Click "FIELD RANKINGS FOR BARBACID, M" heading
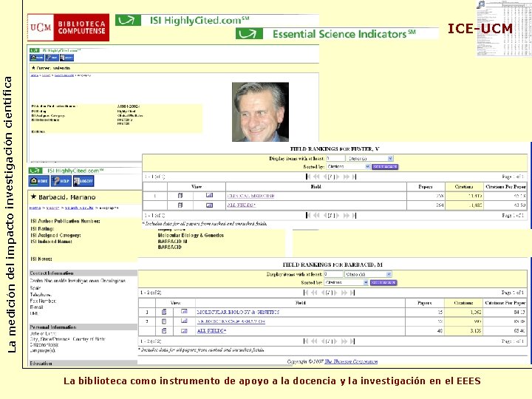Screen dimensions: 532x399 pos(332,265)
